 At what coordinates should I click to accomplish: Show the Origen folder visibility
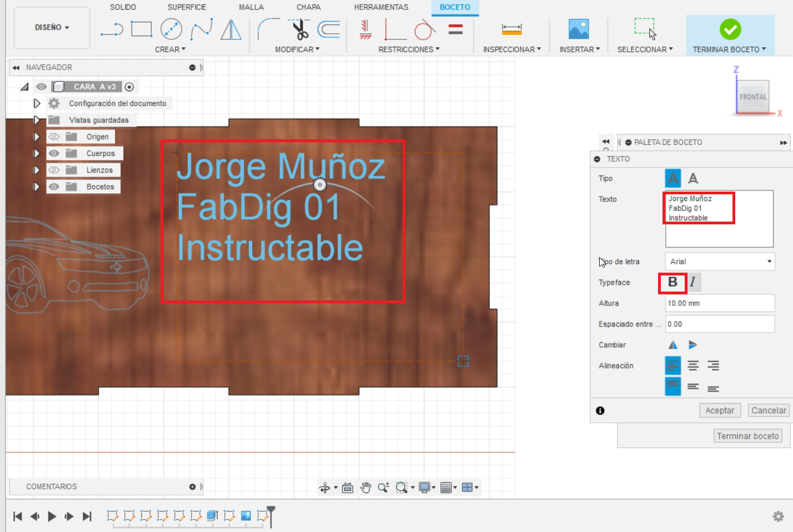pos(54,137)
